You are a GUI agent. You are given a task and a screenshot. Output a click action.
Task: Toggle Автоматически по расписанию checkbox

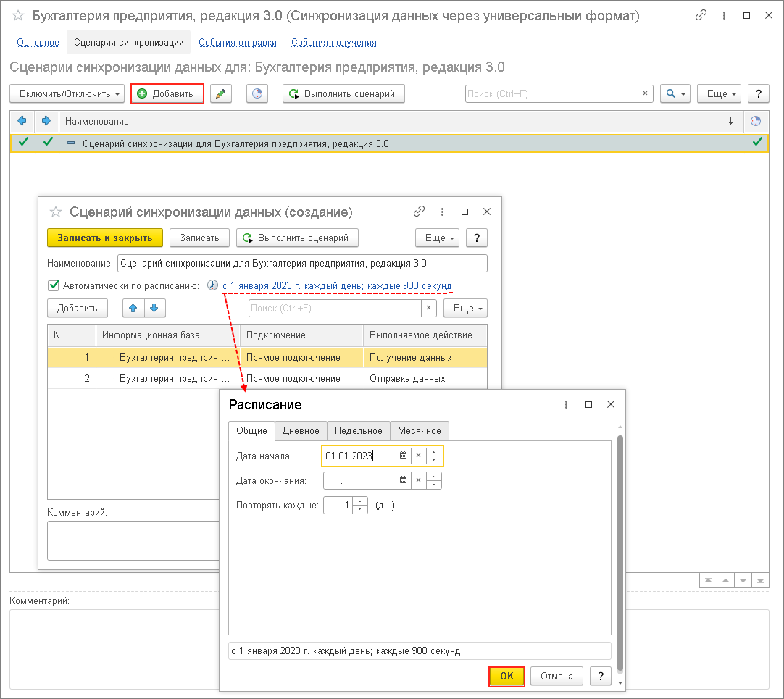(x=53, y=285)
